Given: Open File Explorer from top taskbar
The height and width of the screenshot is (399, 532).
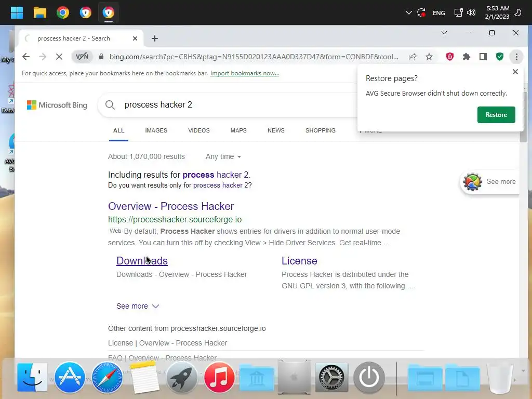Looking at the screenshot, I should 39,12.
